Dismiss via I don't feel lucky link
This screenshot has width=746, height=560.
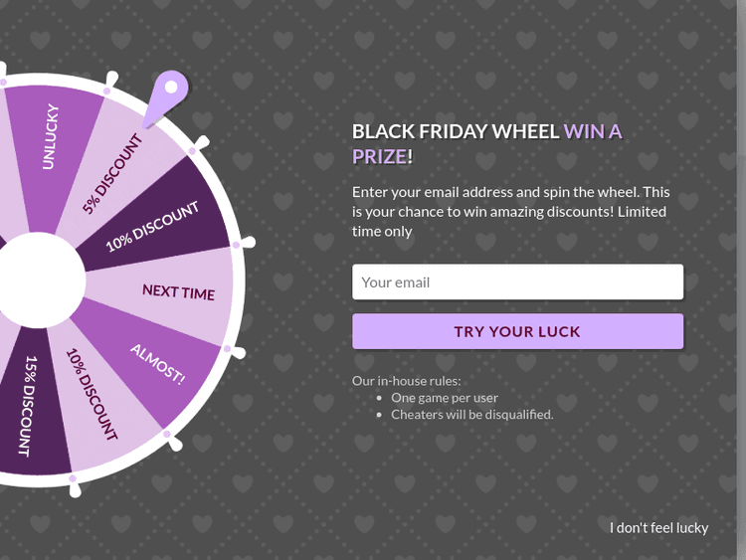[x=658, y=527]
